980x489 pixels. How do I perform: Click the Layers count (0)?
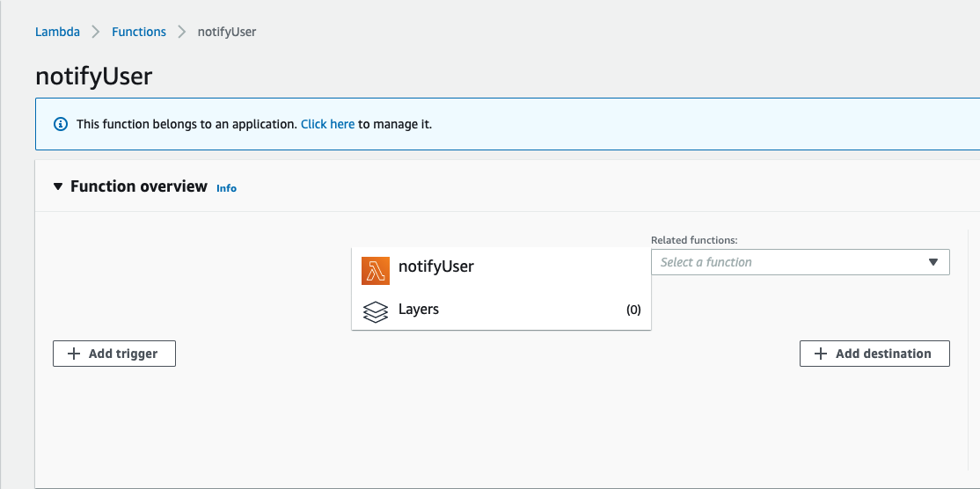coord(633,310)
